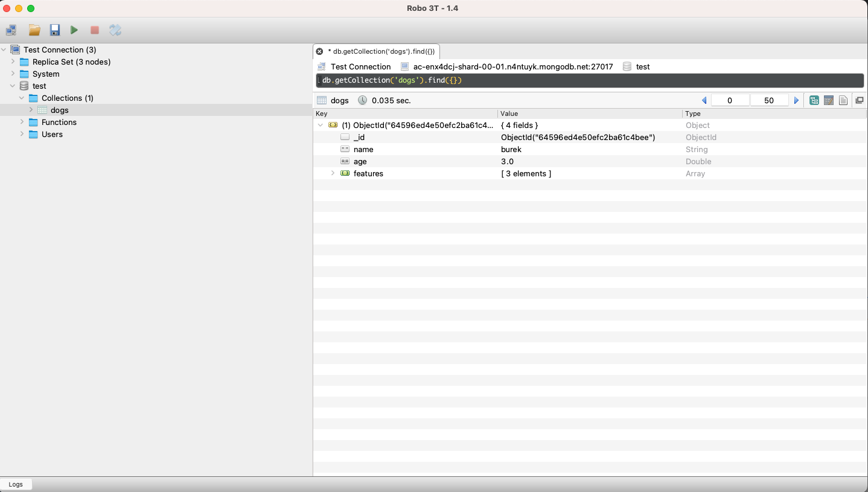Screen dimensions: 868x492
Task: Click the batch size field showing 50
Action: point(769,100)
